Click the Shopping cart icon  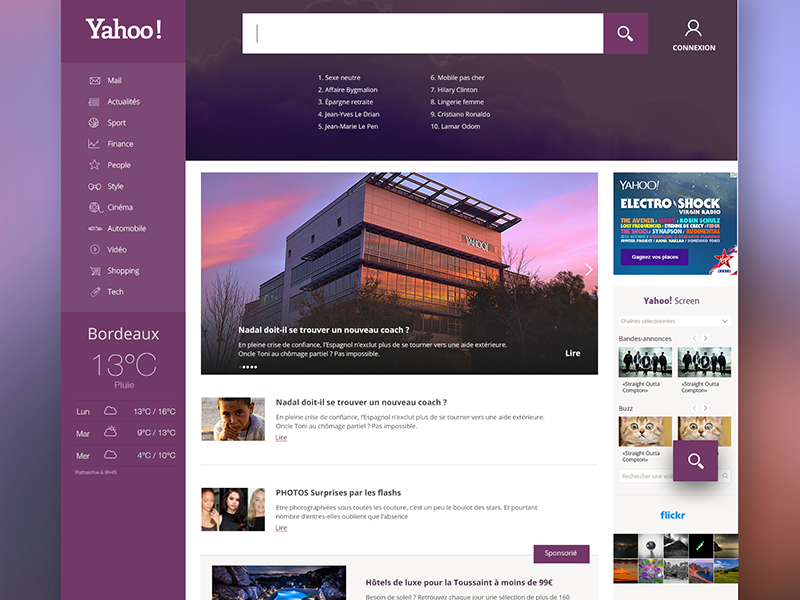(x=95, y=271)
